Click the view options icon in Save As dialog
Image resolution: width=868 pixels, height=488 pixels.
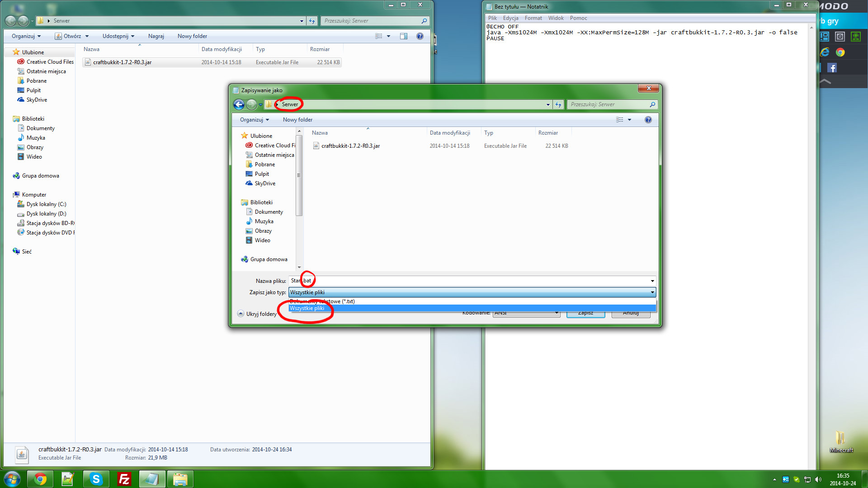619,120
